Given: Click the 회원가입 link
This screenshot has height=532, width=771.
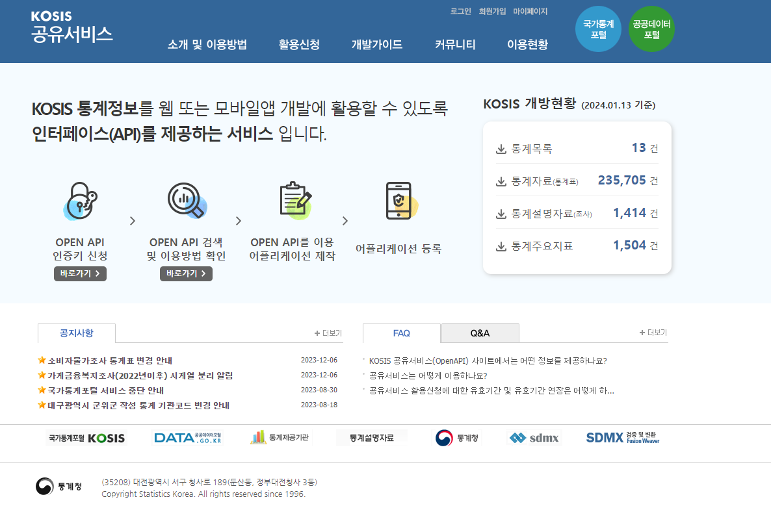Looking at the screenshot, I should coord(492,11).
